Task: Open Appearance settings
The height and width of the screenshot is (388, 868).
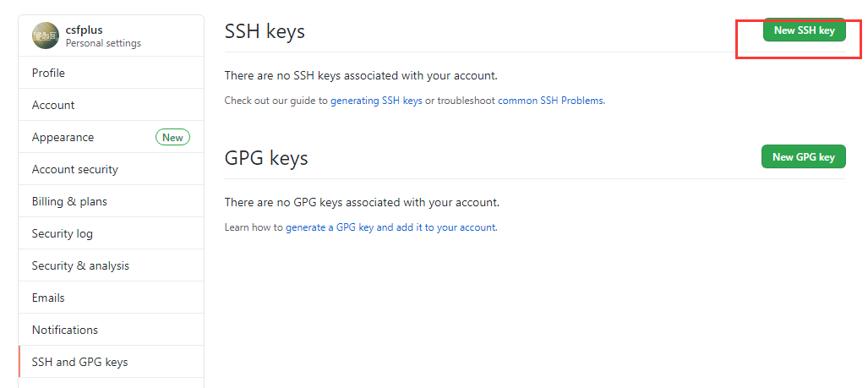Action: click(x=63, y=137)
